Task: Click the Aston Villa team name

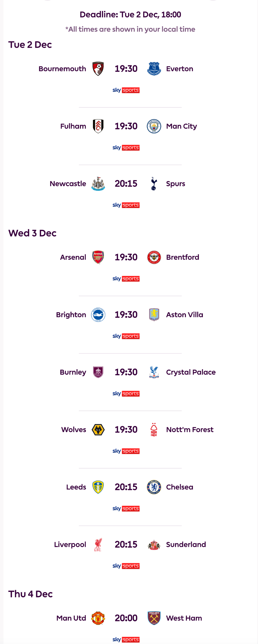Action: point(185,315)
